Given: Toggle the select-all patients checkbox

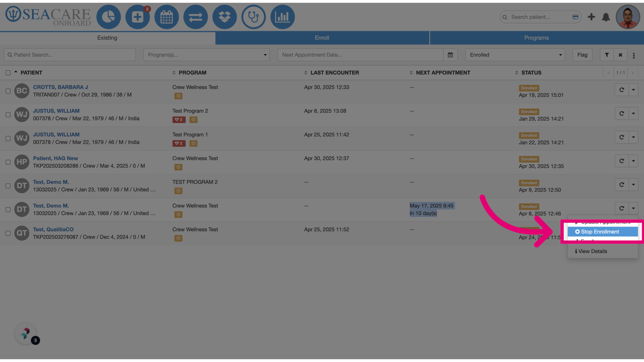Looking at the screenshot, I should (x=8, y=73).
